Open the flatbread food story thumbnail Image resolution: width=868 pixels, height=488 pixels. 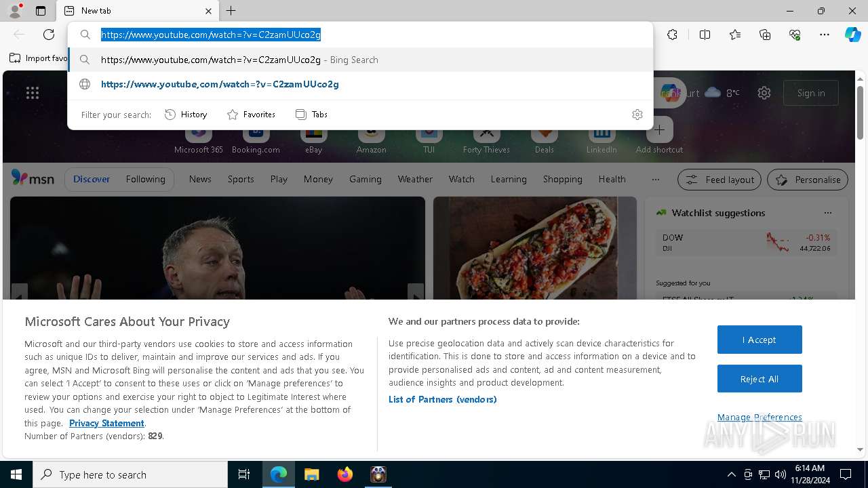535,248
